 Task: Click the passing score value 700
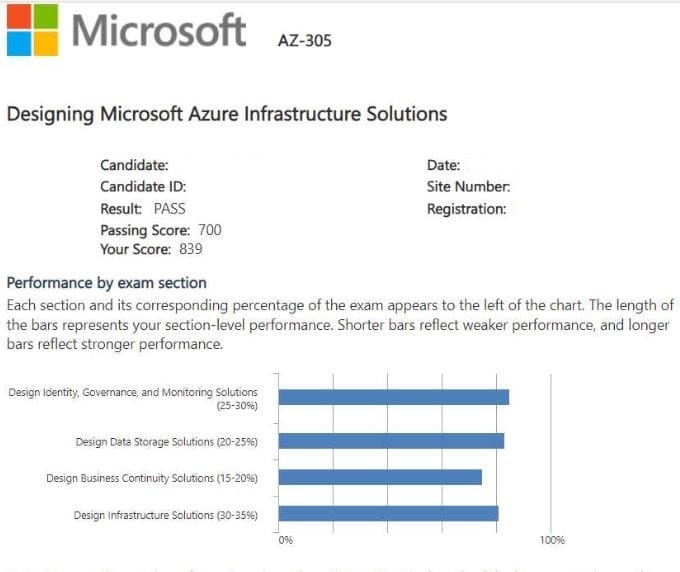(210, 230)
